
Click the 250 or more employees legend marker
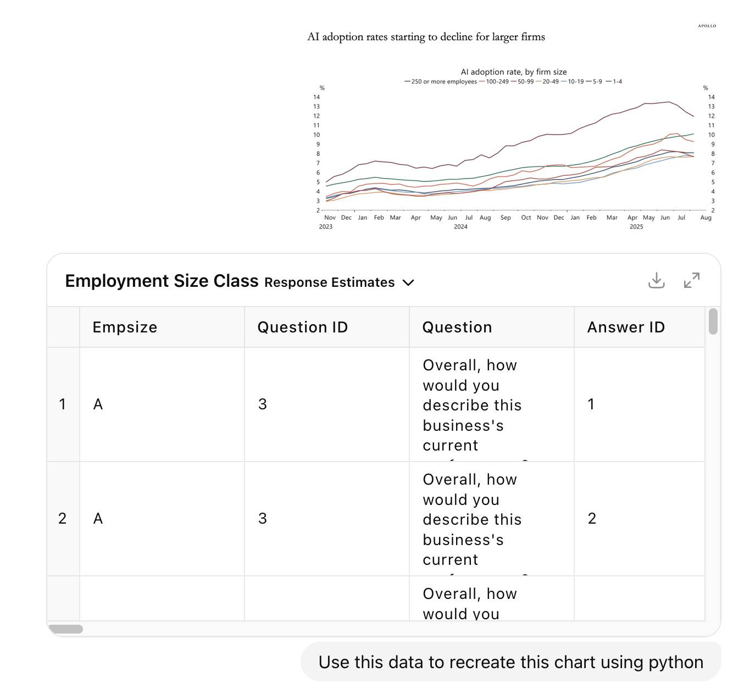click(408, 81)
